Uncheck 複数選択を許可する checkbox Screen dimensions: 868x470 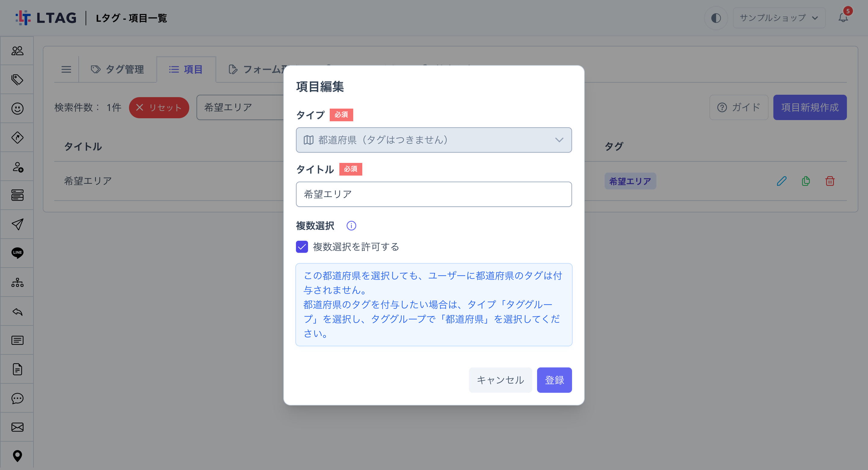pyautogui.click(x=302, y=247)
